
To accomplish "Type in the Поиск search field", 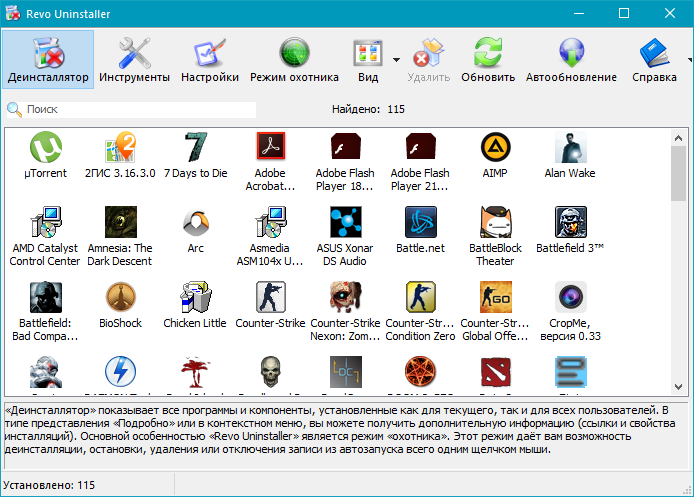I will (140, 109).
